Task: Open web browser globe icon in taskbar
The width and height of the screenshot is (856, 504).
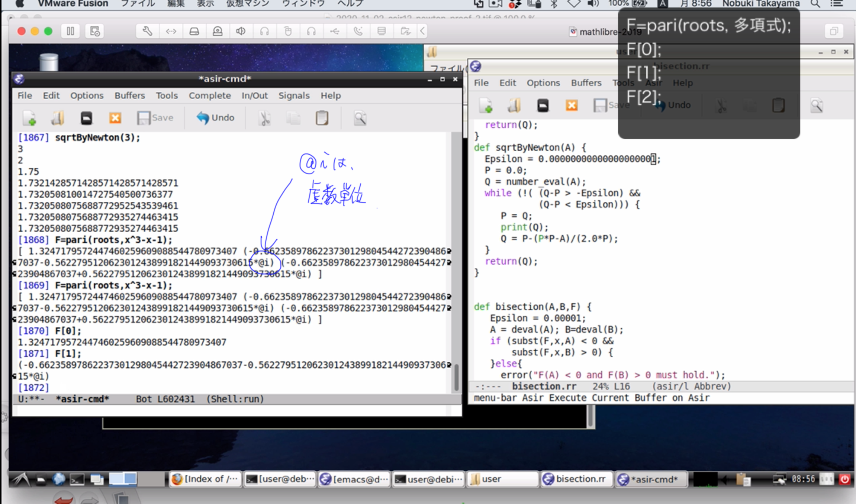Action: tap(58, 479)
